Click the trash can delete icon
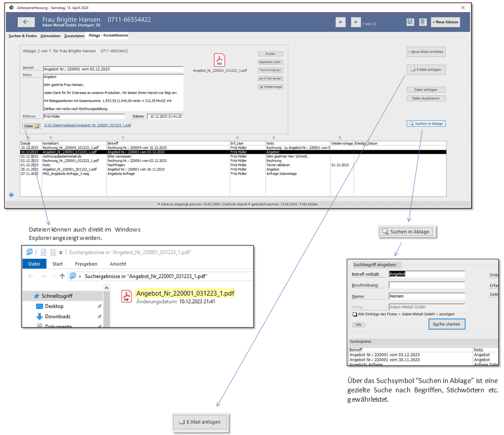This screenshot has height=435, width=504. pyautogui.click(x=422, y=22)
